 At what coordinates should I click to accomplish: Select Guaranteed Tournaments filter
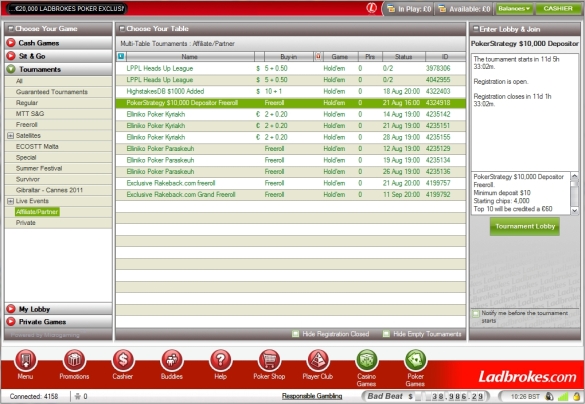(52, 92)
